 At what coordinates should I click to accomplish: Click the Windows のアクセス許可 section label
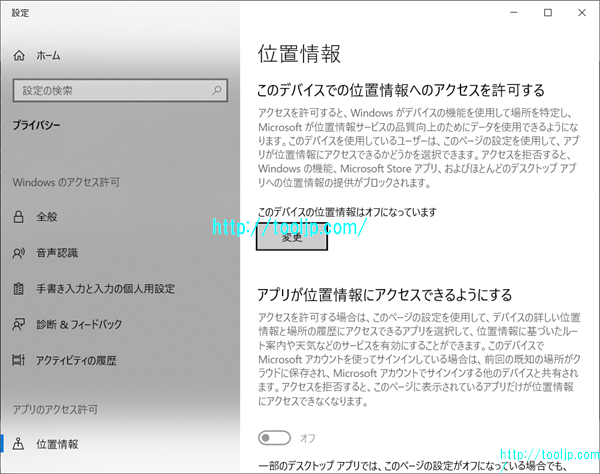click(66, 182)
